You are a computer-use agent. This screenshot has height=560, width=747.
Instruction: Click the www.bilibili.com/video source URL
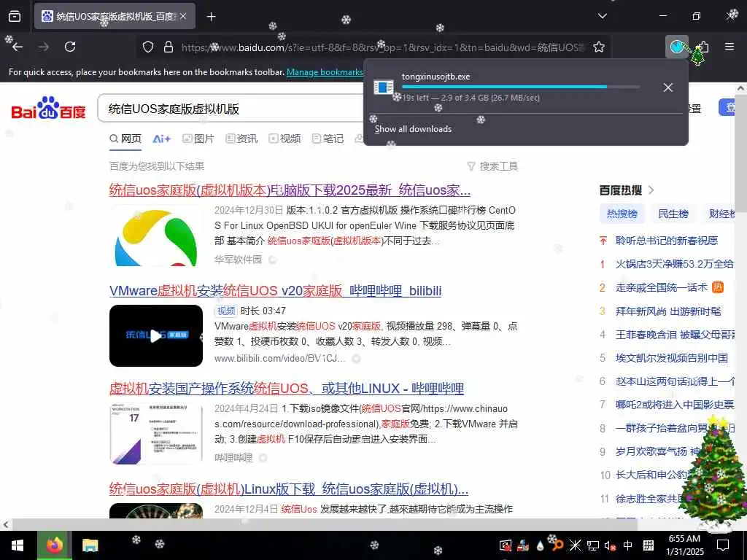tap(279, 359)
